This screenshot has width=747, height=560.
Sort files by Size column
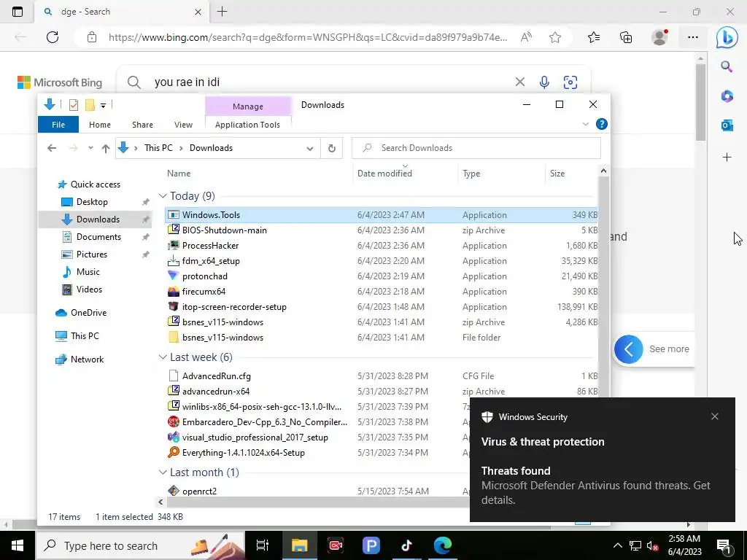tap(557, 174)
